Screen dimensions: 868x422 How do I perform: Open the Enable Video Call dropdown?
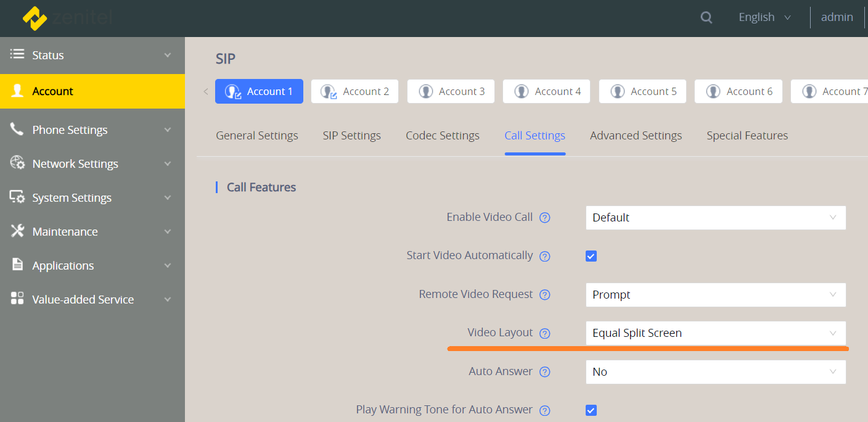(x=715, y=218)
